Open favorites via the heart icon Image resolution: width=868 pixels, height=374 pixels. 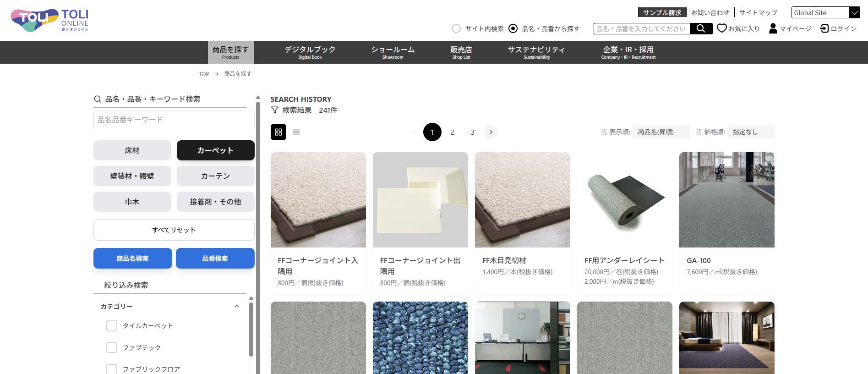pyautogui.click(x=722, y=28)
